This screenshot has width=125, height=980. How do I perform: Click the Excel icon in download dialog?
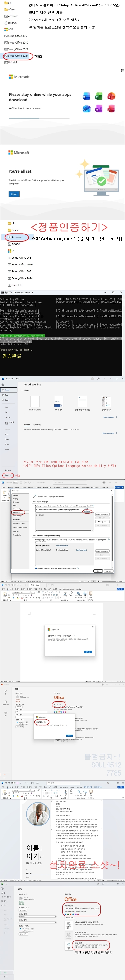99,97
